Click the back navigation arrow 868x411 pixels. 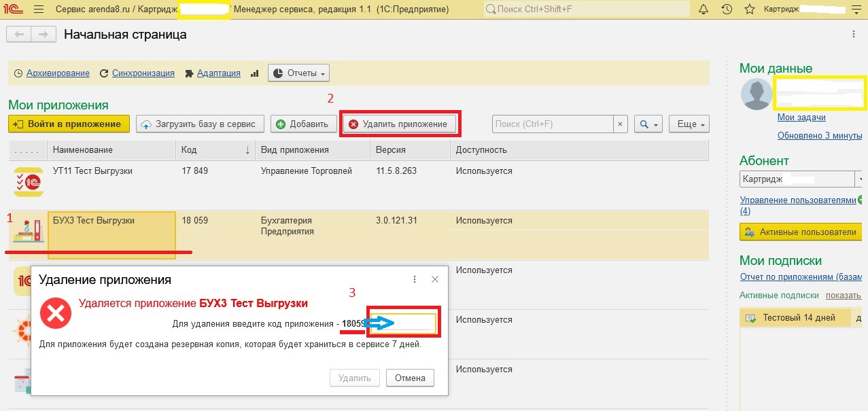[x=19, y=35]
